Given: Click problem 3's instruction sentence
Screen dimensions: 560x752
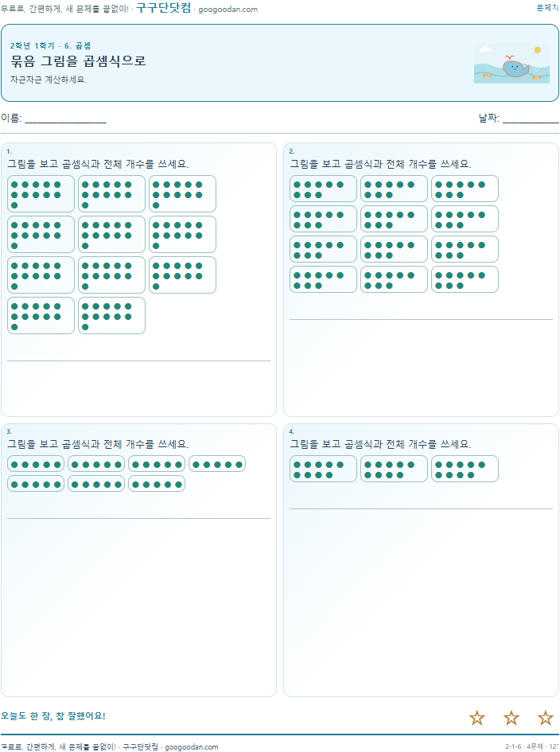Looking at the screenshot, I should [98, 444].
